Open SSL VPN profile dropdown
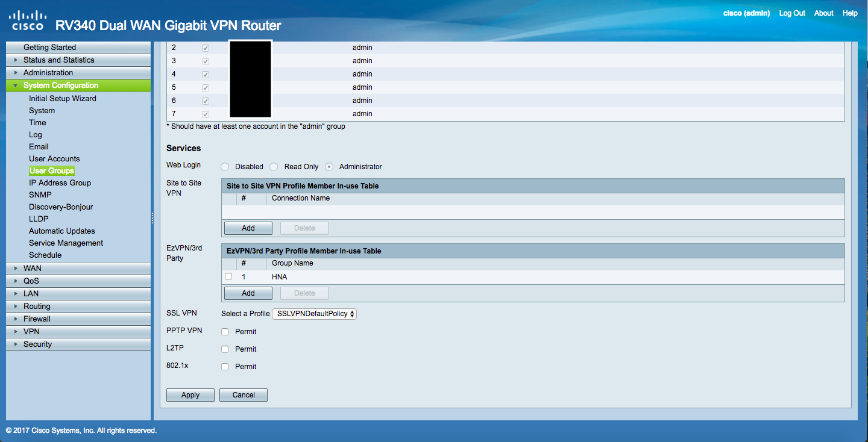Image resolution: width=868 pixels, height=442 pixels. pyautogui.click(x=315, y=314)
